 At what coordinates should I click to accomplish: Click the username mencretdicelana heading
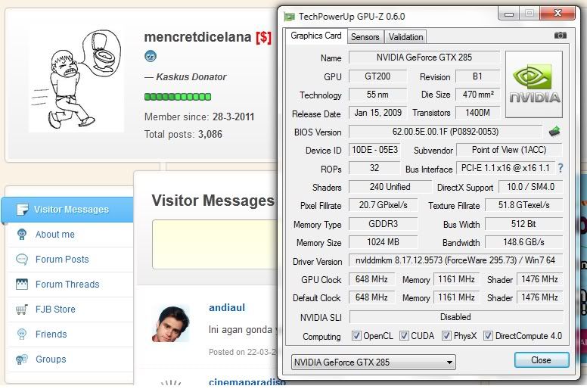pyautogui.click(x=197, y=37)
